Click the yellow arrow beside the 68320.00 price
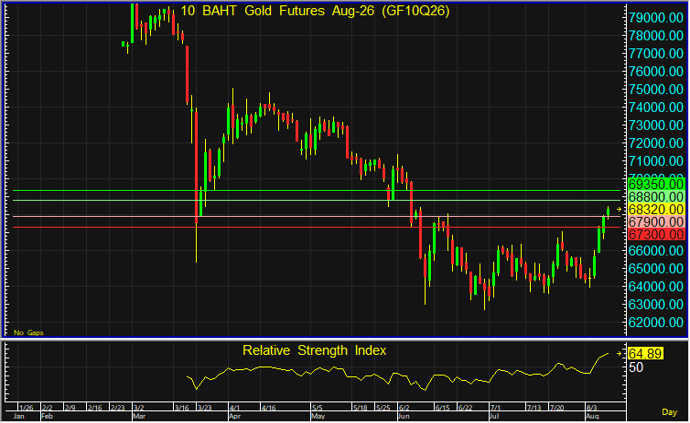This screenshot has height=423, width=690. click(619, 210)
